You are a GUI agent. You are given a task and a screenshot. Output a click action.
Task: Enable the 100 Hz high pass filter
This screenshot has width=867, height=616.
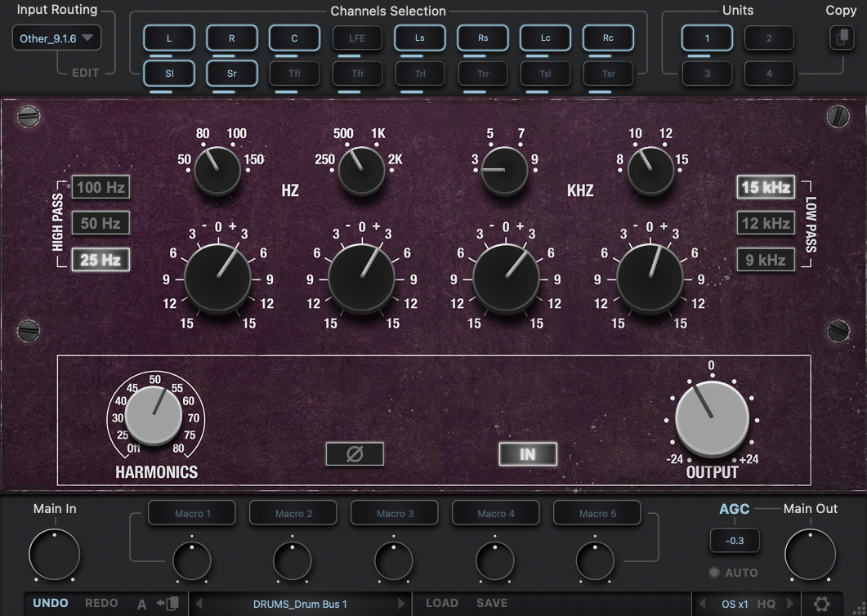coord(101,187)
